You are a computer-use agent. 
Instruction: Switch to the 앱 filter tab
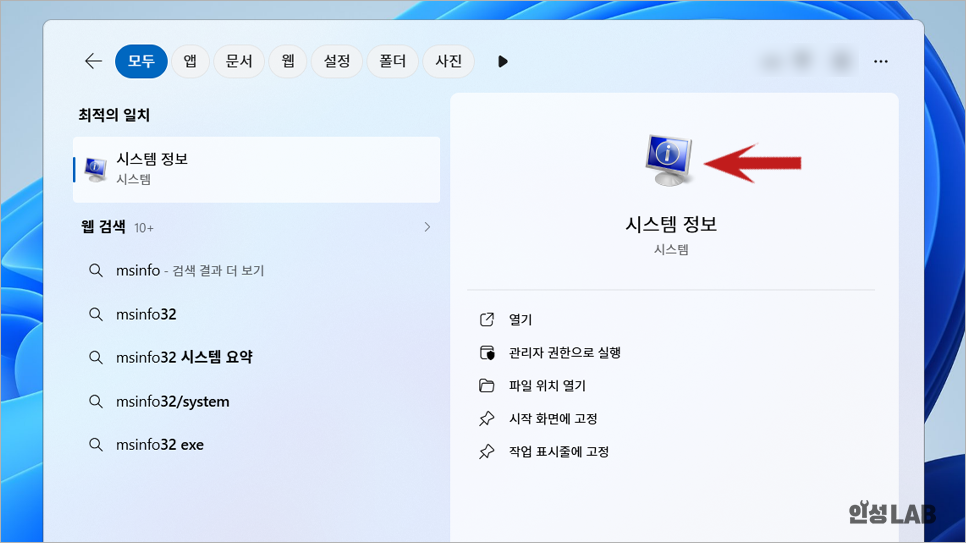[190, 61]
